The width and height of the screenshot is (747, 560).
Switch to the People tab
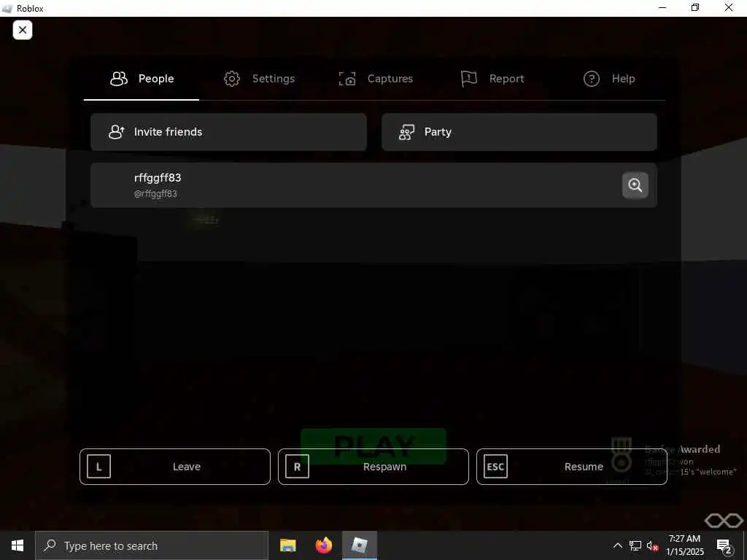142,79
